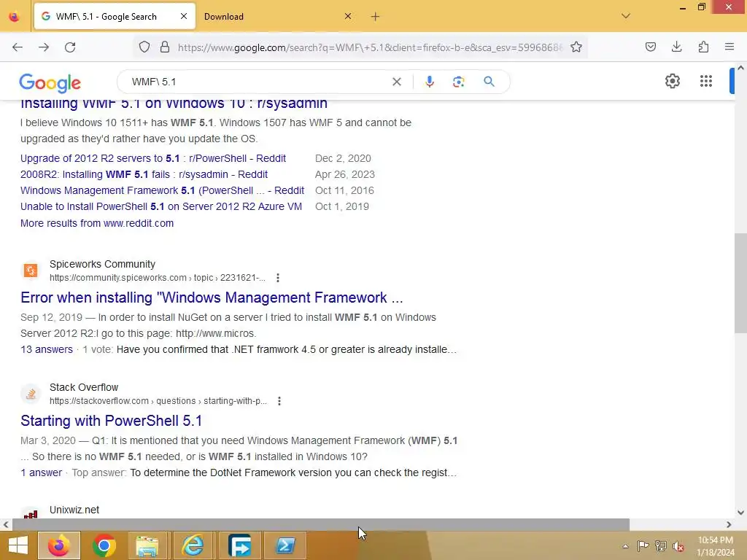Viewport: 747px width, 560px height.
Task: Click the vertical scrollbar thumb
Action: point(740,284)
